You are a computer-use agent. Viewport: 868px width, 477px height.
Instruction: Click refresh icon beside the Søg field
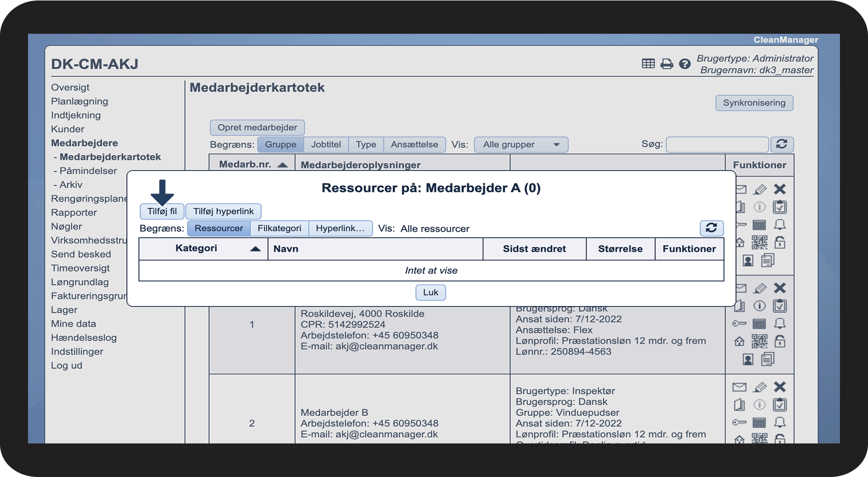pos(782,144)
